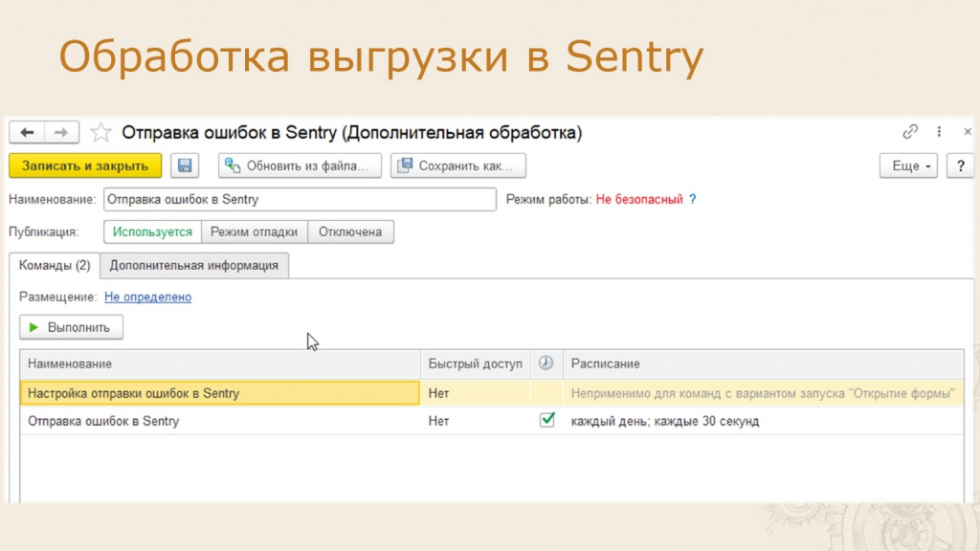Open the Не определено placement link
This screenshot has height=551, width=980.
147,297
